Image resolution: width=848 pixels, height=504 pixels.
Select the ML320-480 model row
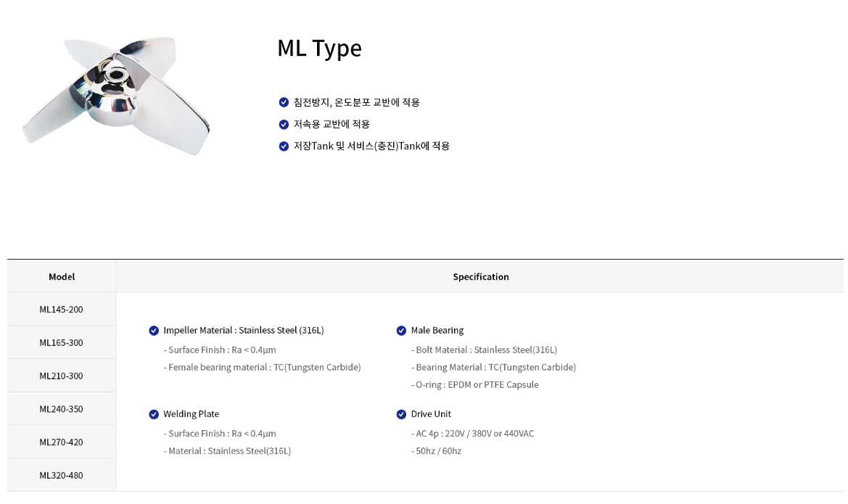62,476
